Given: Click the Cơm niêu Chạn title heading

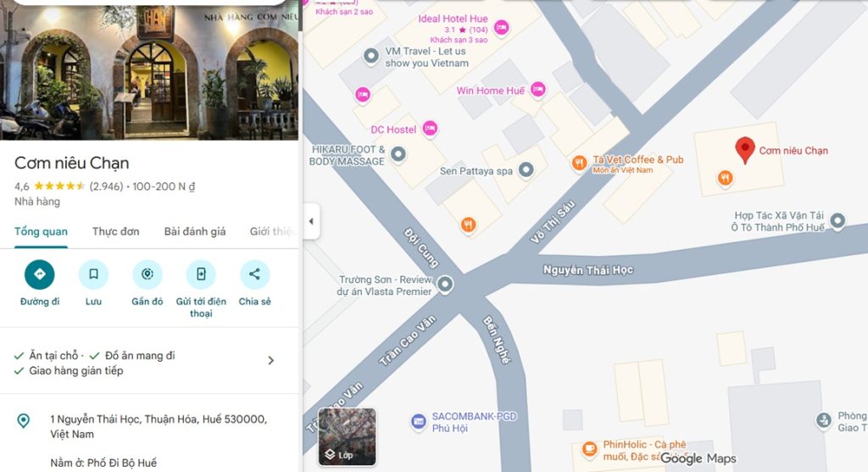Looking at the screenshot, I should pos(72,163).
